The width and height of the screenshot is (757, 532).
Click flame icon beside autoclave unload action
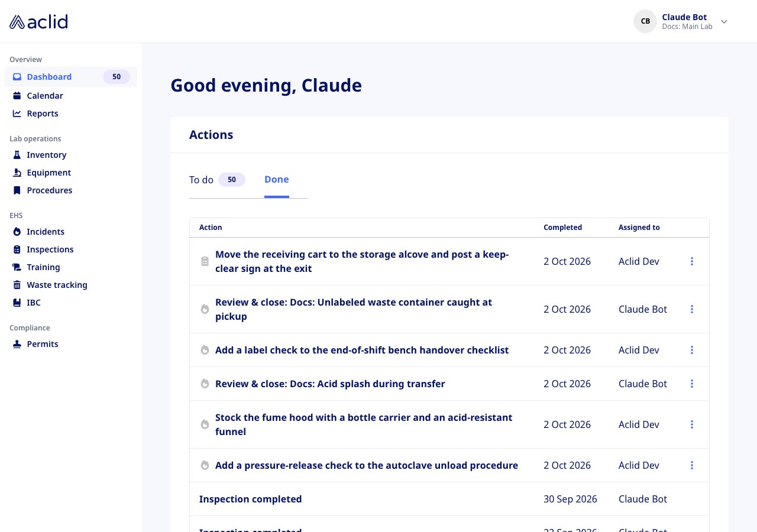click(x=205, y=465)
